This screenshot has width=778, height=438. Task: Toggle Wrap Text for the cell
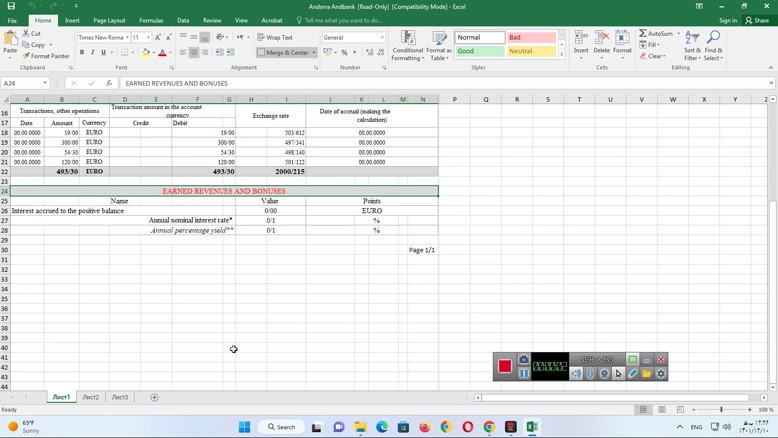[x=275, y=37]
